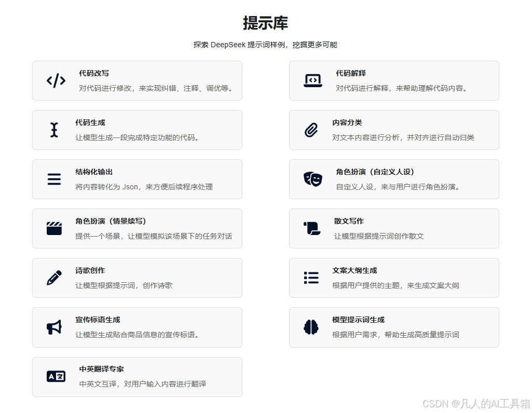
Task: Click description 对代码进行修改，来实现纠错、注释、调优等。
Action: pyautogui.click(x=156, y=89)
